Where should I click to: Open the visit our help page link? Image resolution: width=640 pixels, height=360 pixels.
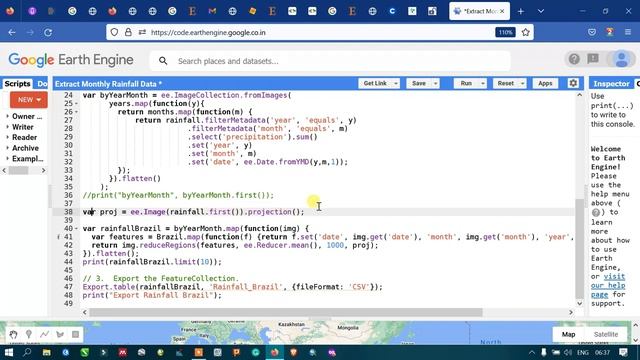point(608,286)
